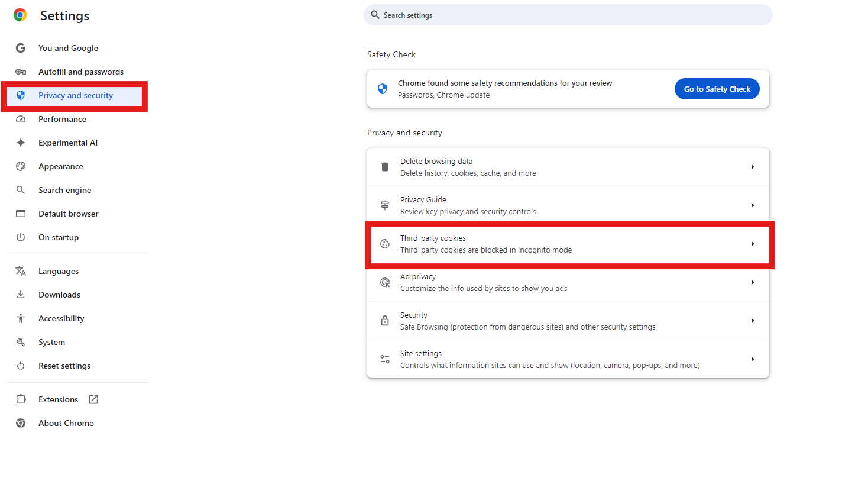Click the Ad privacy target icon
The image size is (868, 481).
[x=385, y=282]
